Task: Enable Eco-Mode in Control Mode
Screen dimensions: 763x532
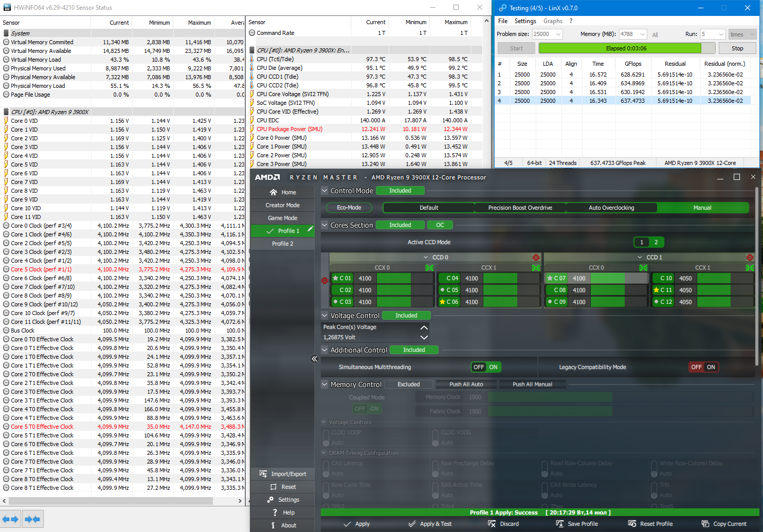Action: tap(349, 208)
